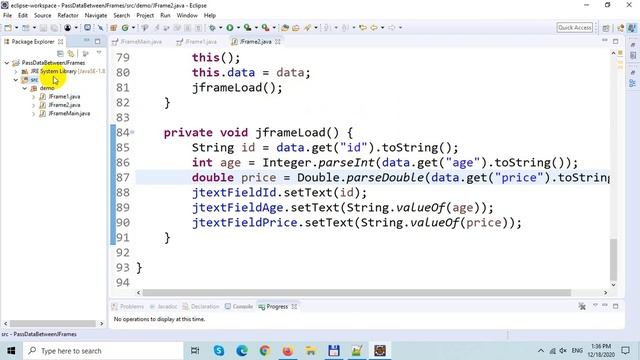Expand the JFrameMain.java tree node
The image size is (640, 360).
[33, 114]
